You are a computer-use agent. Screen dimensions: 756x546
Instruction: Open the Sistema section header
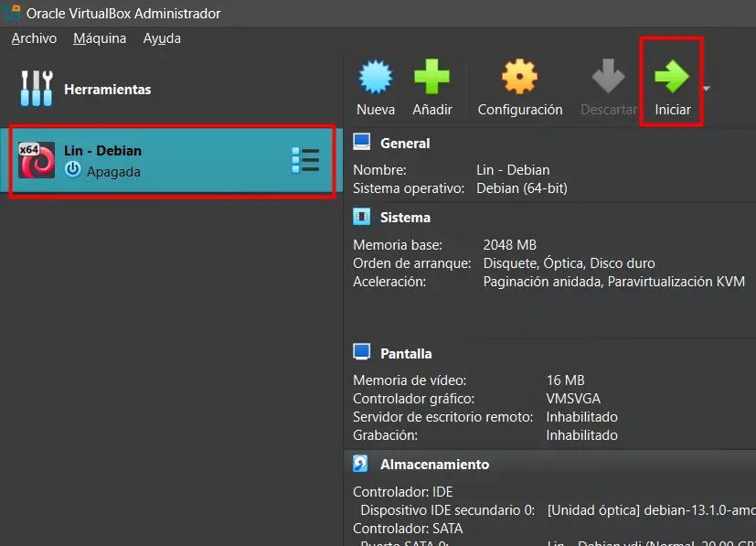point(405,218)
